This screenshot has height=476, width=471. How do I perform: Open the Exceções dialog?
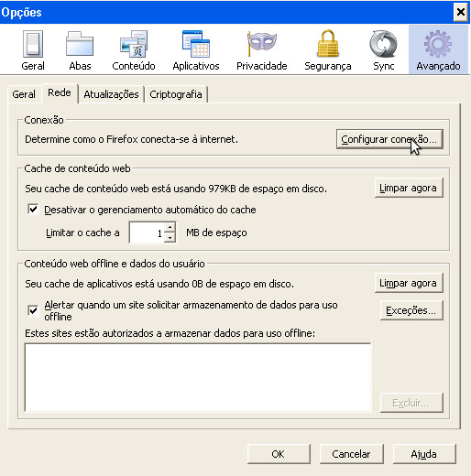pyautogui.click(x=411, y=310)
